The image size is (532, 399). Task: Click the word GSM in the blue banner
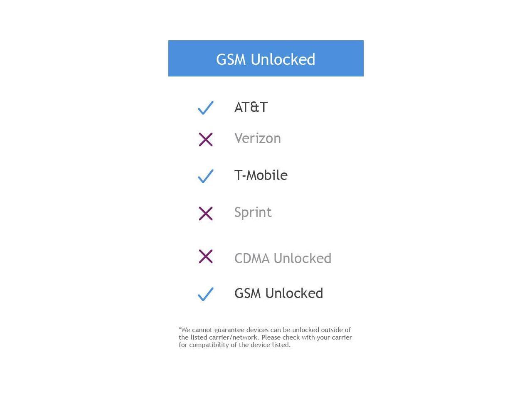click(231, 59)
